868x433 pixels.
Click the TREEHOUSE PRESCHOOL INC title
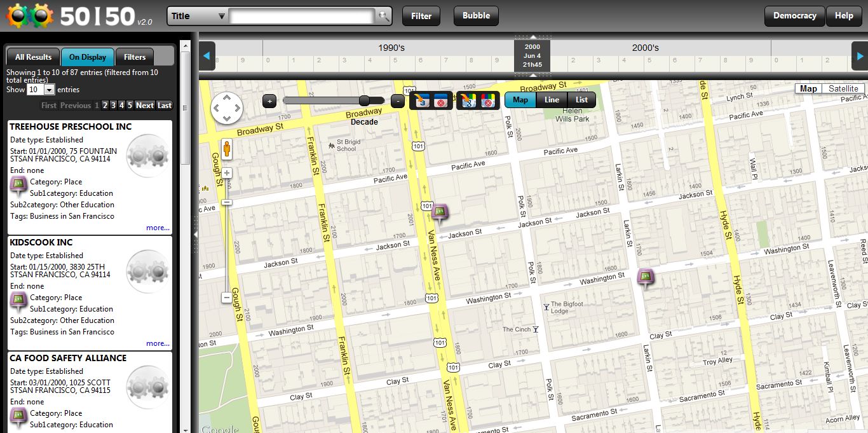(x=71, y=127)
